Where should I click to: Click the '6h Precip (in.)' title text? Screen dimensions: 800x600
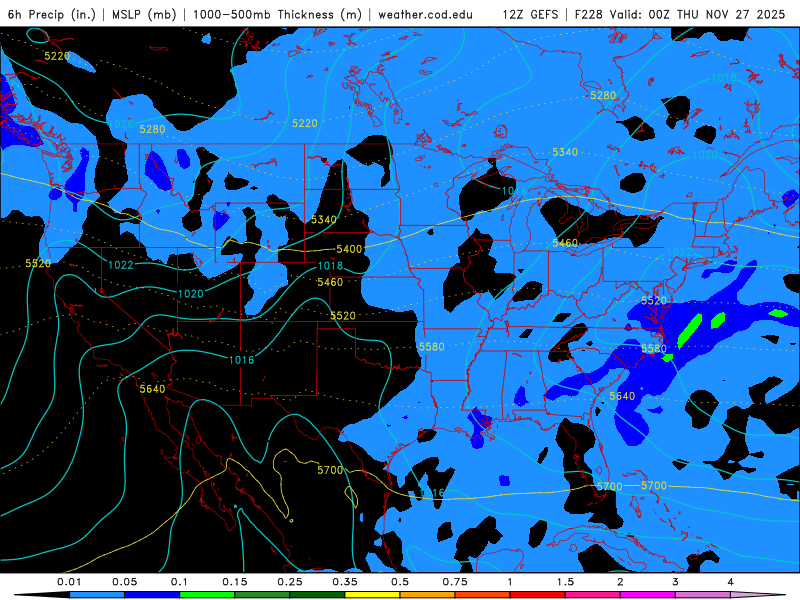click(52, 14)
